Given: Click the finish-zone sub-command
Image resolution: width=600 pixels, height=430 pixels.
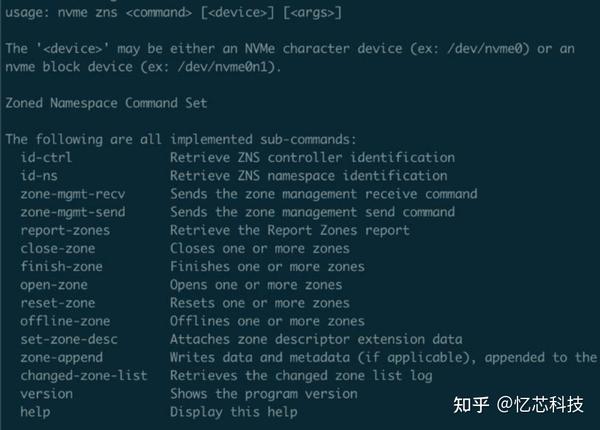Looking at the screenshot, I should click(x=61, y=266).
